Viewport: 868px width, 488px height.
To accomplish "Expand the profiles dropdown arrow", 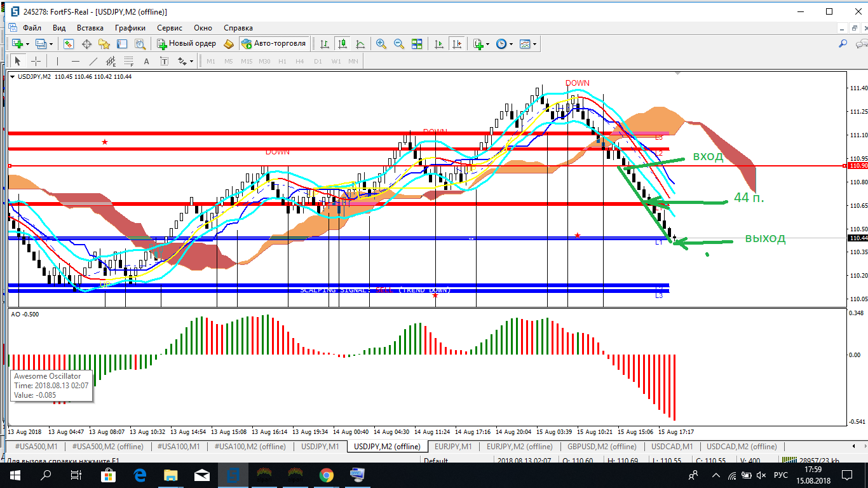I will pyautogui.click(x=51, y=44).
